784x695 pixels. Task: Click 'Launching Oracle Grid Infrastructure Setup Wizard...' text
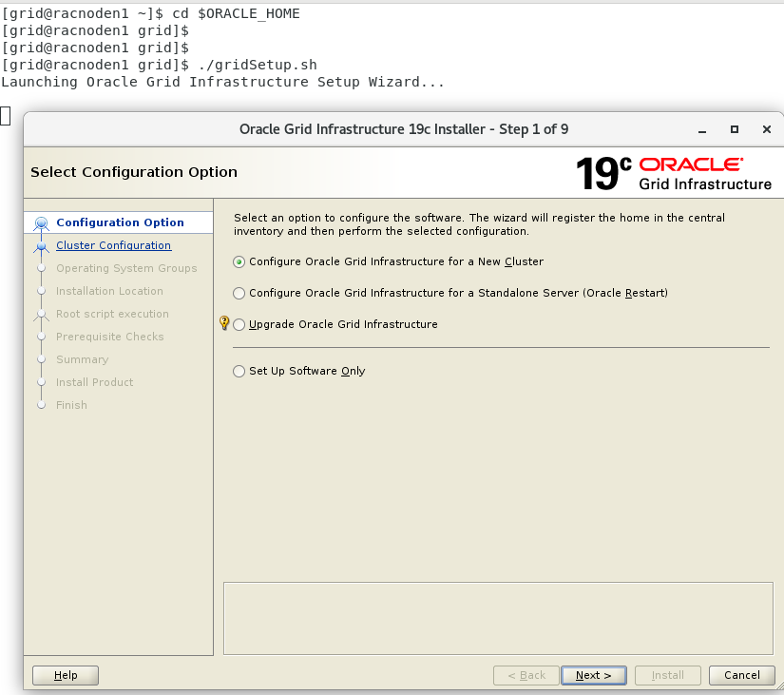tap(223, 82)
